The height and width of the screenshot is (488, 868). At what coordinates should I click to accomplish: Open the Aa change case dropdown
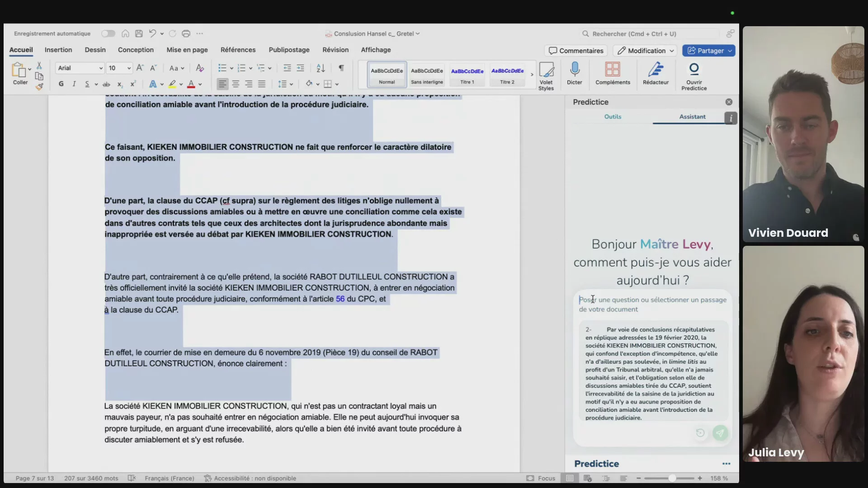pyautogui.click(x=177, y=68)
